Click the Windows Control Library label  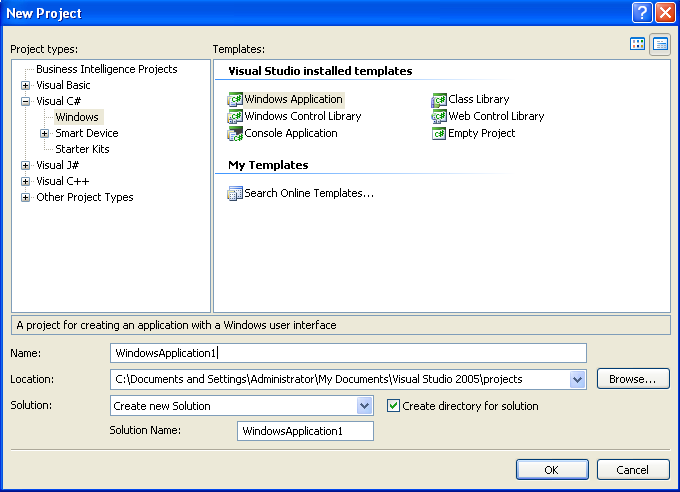click(x=303, y=117)
